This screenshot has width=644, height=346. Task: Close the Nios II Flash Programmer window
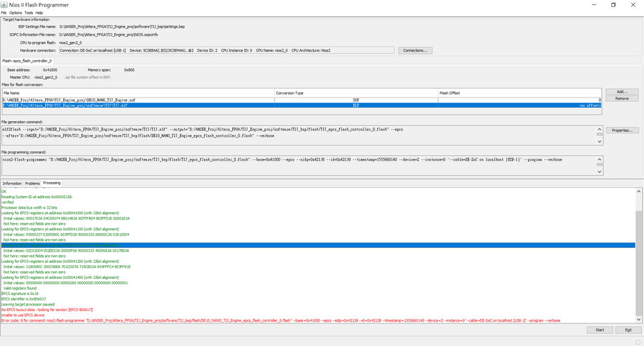coord(633,5)
